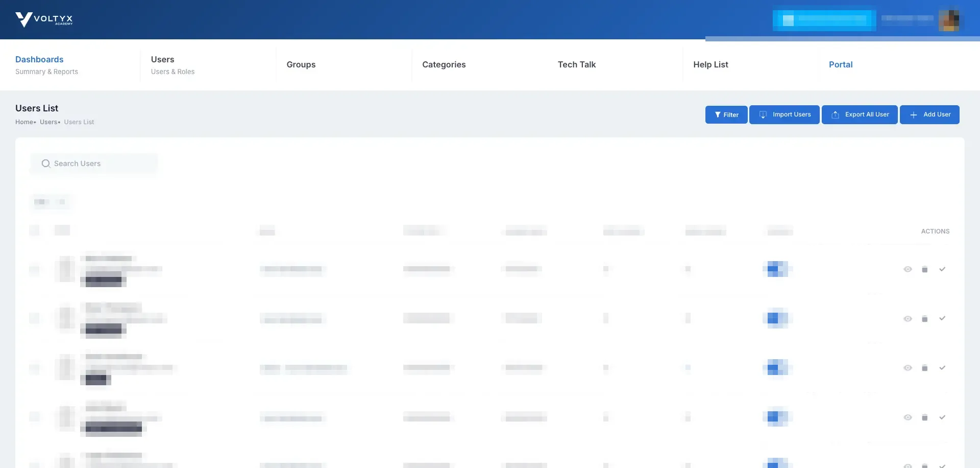Screen dimensions: 980x468
Task: Click the trash icon in the second user row
Action: (x=924, y=319)
